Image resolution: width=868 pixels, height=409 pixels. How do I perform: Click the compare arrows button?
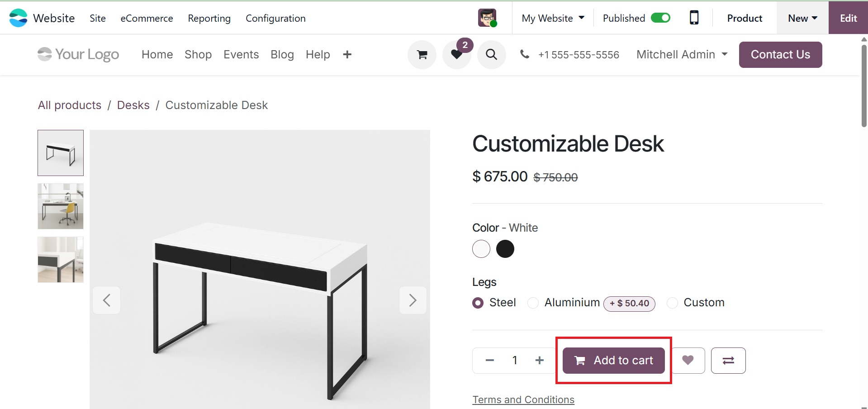click(728, 360)
